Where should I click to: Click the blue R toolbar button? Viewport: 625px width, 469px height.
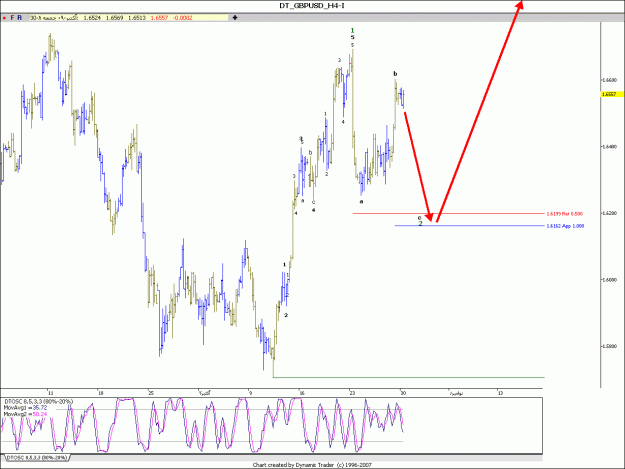[x=20, y=18]
